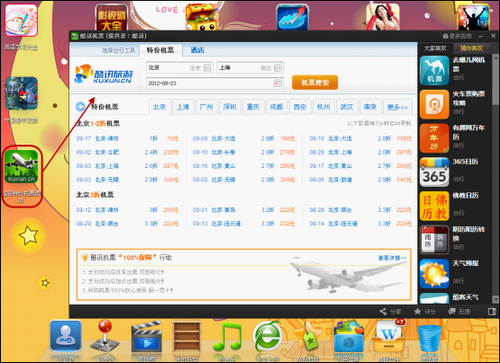The height and width of the screenshot is (363, 500).
Task: Open the arrival city picker icon
Action: 278,68
